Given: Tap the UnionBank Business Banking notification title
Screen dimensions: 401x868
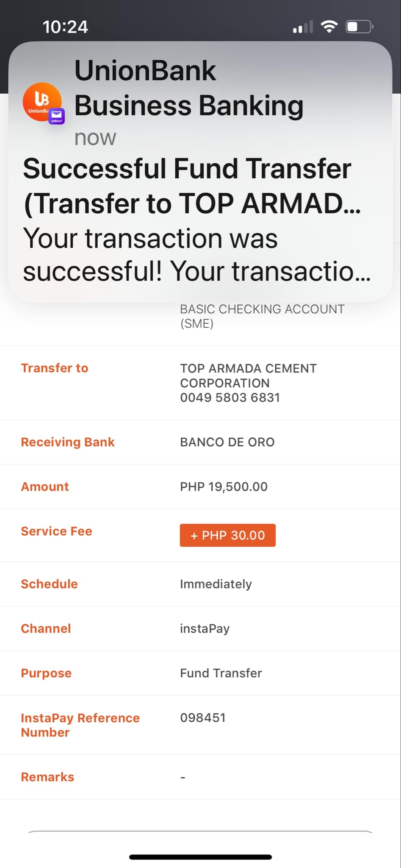Looking at the screenshot, I should point(188,88).
